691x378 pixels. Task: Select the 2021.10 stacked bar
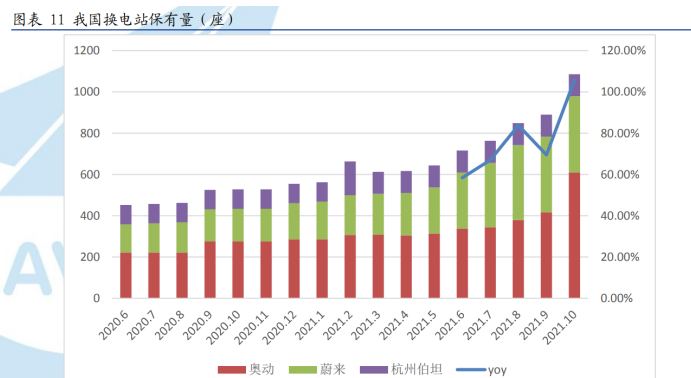click(574, 186)
